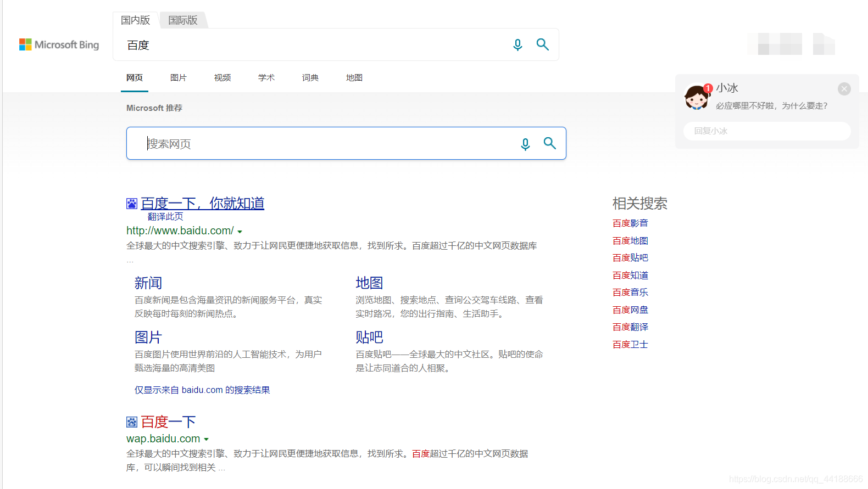Click 仅显示来自 baidu.com 的搜索结果
The width and height of the screenshot is (868, 489).
pos(202,390)
